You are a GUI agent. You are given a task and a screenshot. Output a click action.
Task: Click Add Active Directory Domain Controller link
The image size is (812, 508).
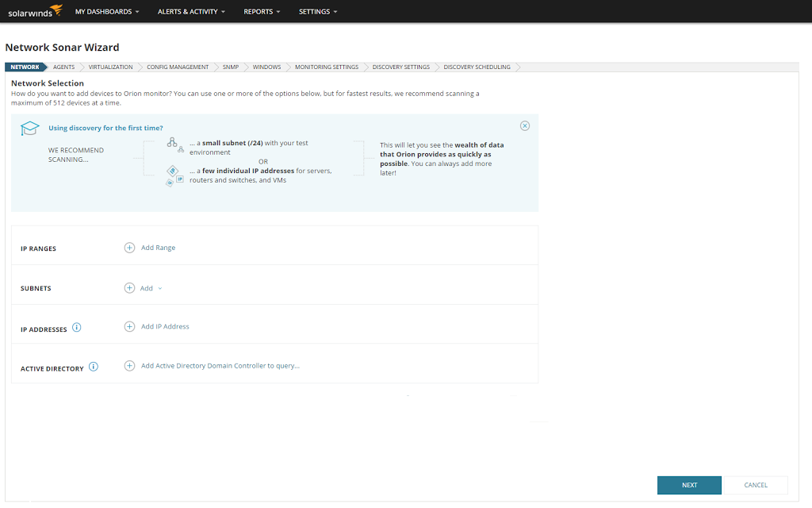pyautogui.click(x=220, y=366)
